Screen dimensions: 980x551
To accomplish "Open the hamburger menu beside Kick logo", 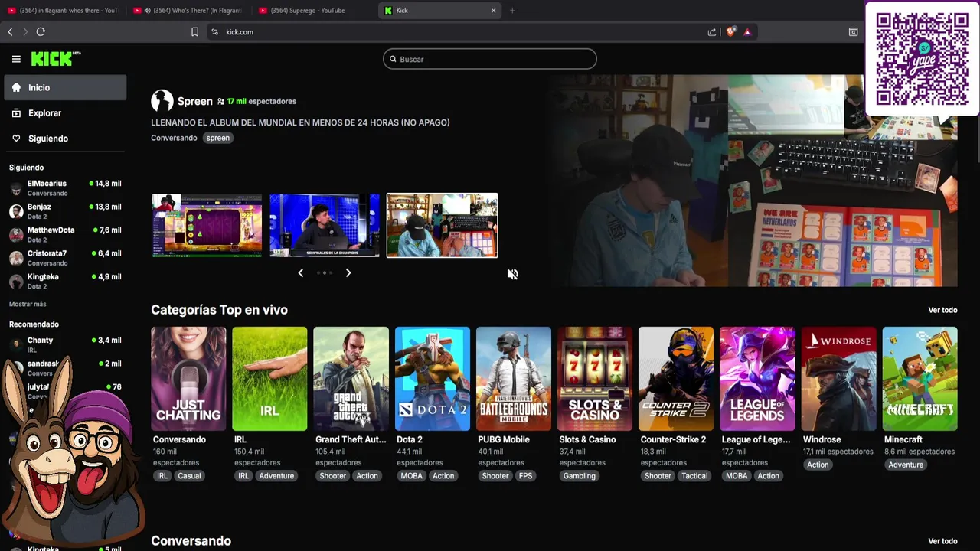I will pos(16,59).
